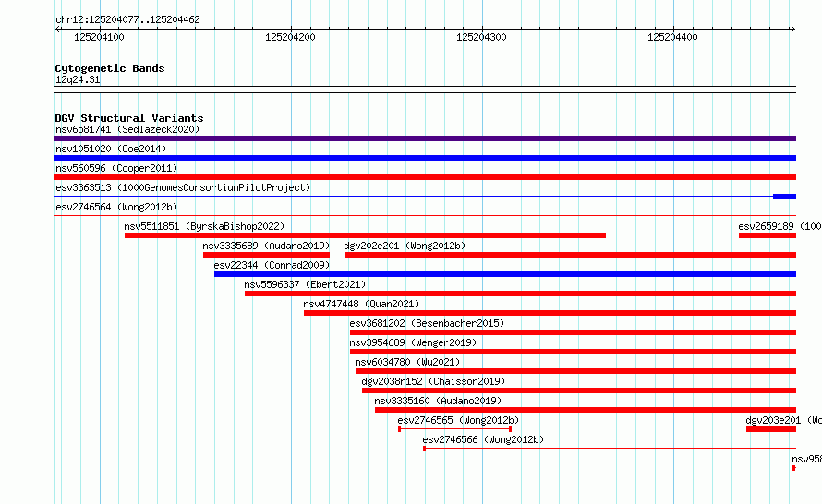This screenshot has height=504, width=822.
Task: Open nsv3335160 (Audano2019) label
Action: coord(438,401)
